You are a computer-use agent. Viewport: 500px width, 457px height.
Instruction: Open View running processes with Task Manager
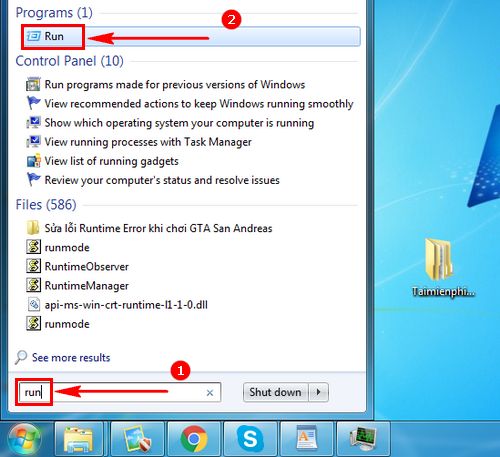point(148,142)
